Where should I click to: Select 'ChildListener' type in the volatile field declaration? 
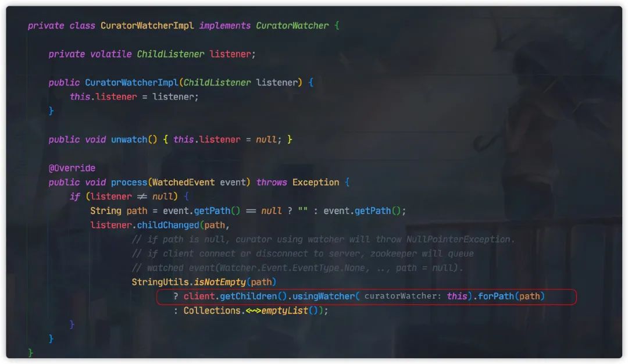click(170, 54)
